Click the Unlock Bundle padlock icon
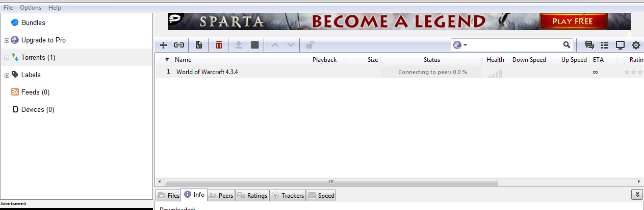 pyautogui.click(x=310, y=44)
